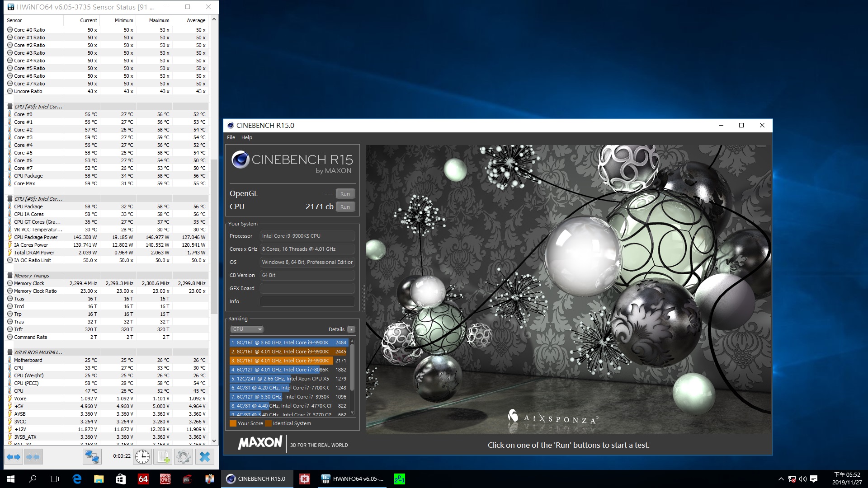Open the CPU ranking type dropdown
The width and height of the screenshot is (868, 488).
[x=247, y=329]
